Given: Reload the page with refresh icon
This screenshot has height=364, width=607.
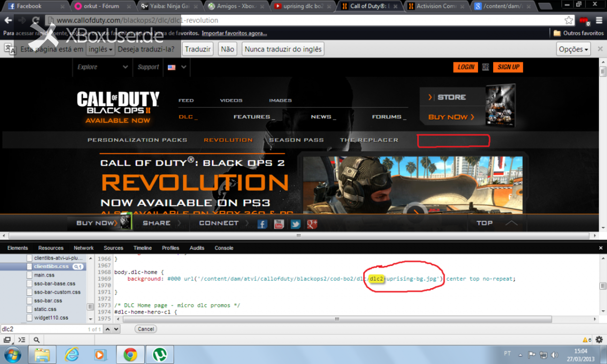Looking at the screenshot, I should pyautogui.click(x=36, y=20).
